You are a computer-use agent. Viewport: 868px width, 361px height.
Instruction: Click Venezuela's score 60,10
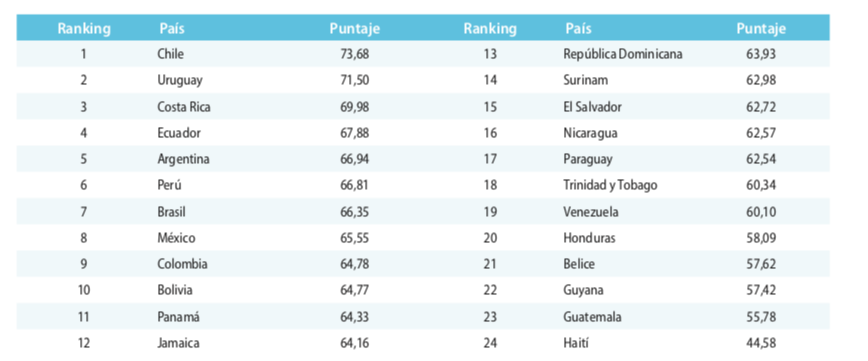pyautogui.click(x=761, y=212)
